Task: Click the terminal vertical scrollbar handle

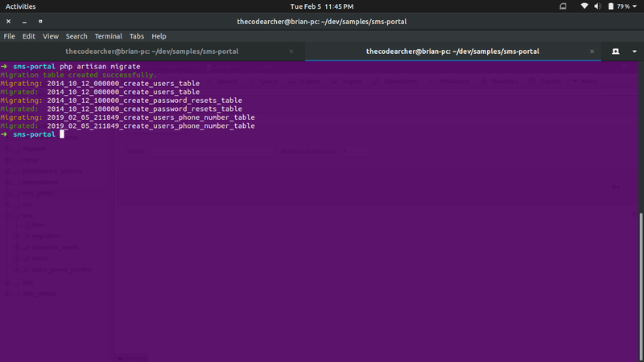Action: tap(641, 285)
